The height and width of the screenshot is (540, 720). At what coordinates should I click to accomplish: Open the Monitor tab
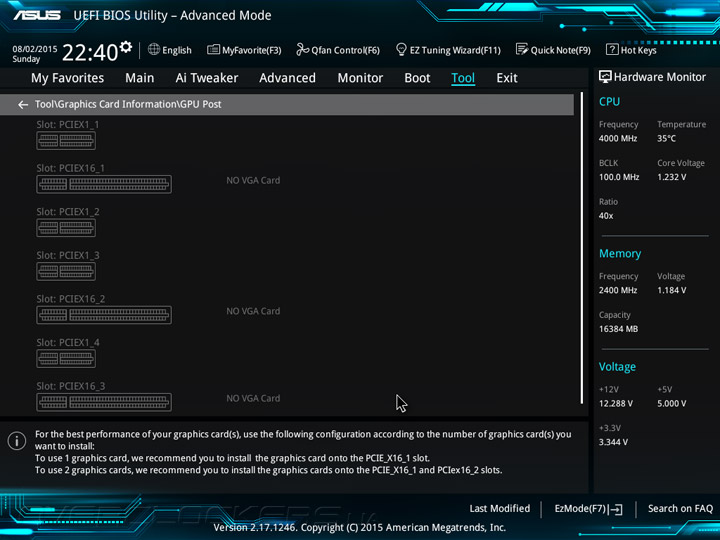click(360, 78)
